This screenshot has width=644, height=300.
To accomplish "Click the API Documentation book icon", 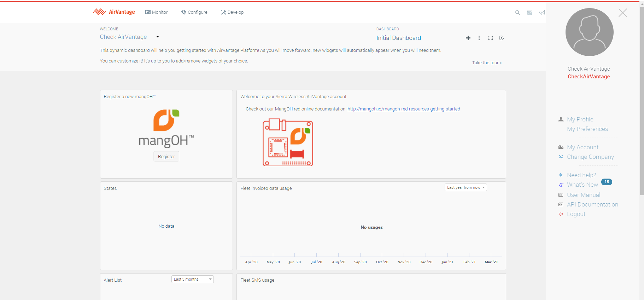I will tap(561, 204).
